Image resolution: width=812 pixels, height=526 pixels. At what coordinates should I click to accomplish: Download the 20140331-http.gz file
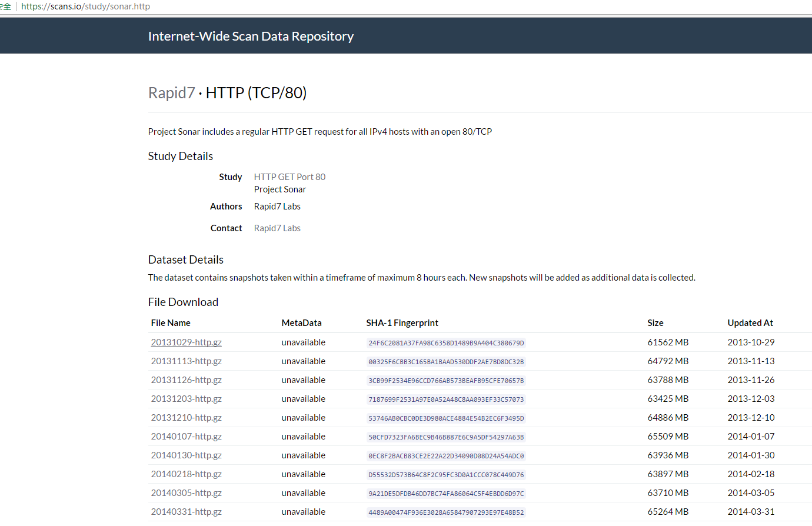pyautogui.click(x=186, y=511)
